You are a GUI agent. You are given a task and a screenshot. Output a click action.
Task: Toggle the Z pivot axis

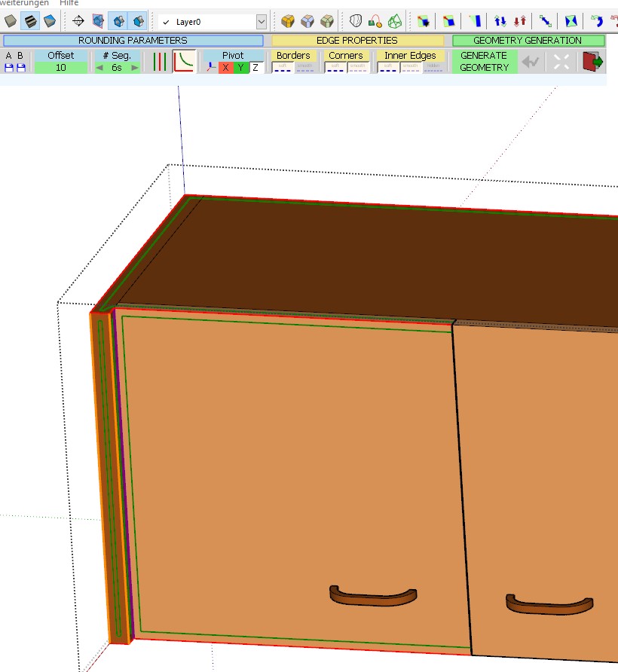[x=255, y=68]
